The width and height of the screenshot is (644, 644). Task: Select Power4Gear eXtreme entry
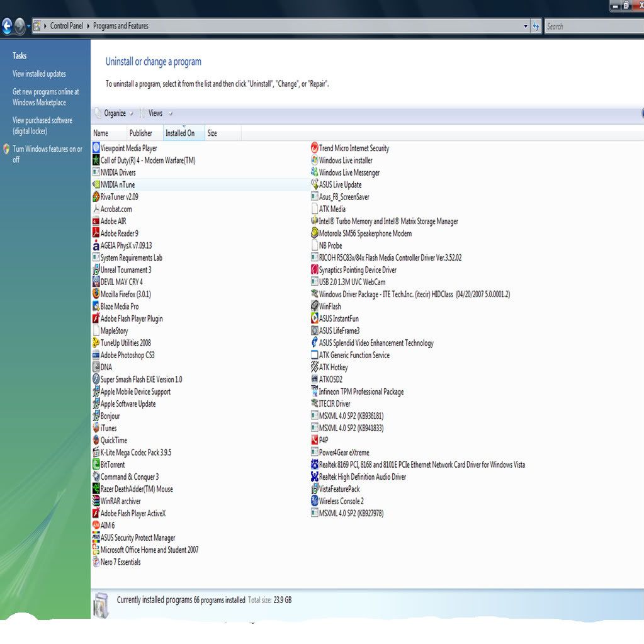click(x=344, y=453)
